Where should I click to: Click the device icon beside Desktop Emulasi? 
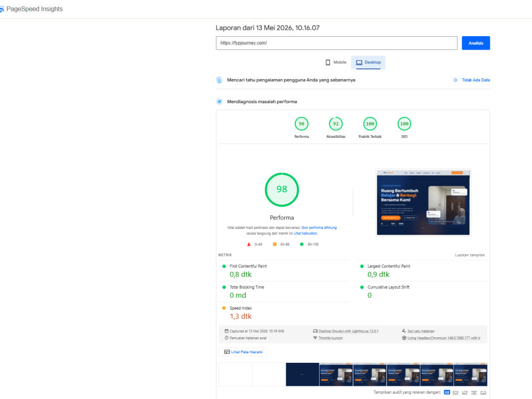click(315, 331)
